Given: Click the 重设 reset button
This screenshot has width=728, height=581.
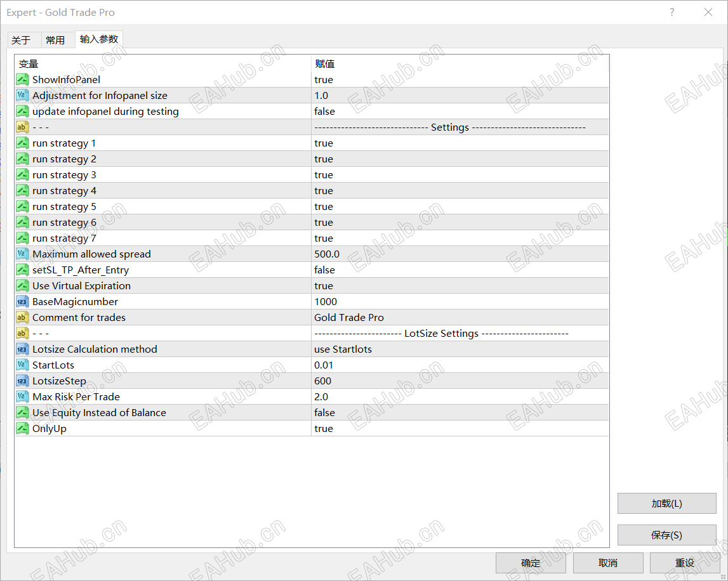Looking at the screenshot, I should (x=685, y=563).
